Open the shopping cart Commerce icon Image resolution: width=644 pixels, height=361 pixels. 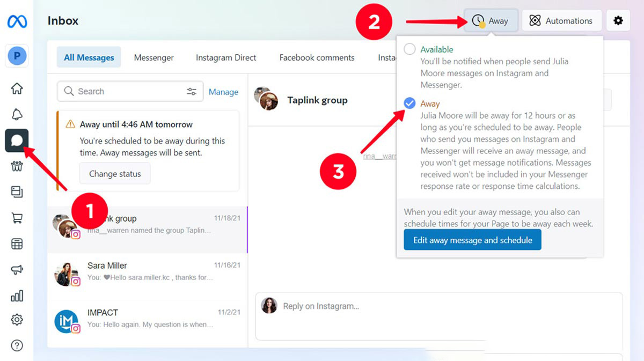point(17,218)
